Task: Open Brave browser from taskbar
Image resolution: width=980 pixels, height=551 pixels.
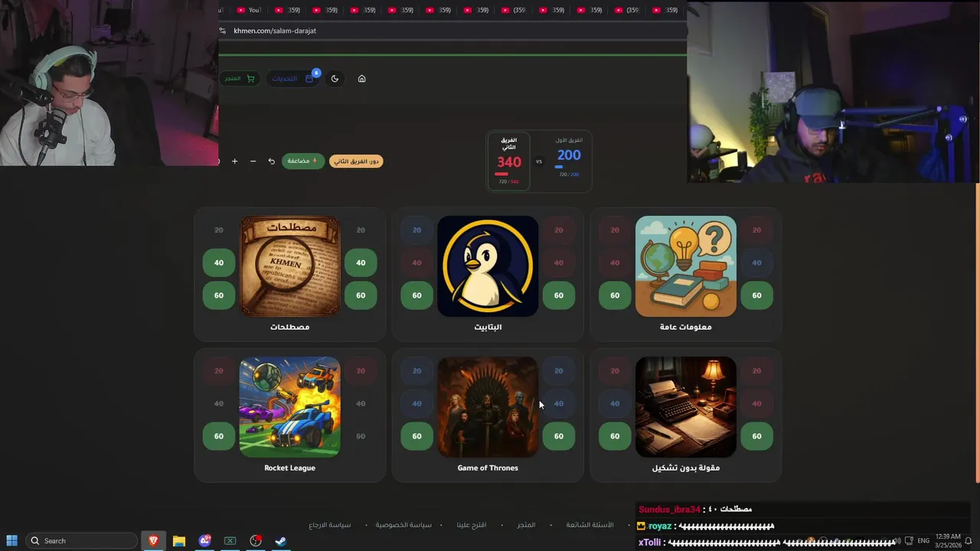Action: [x=153, y=540]
